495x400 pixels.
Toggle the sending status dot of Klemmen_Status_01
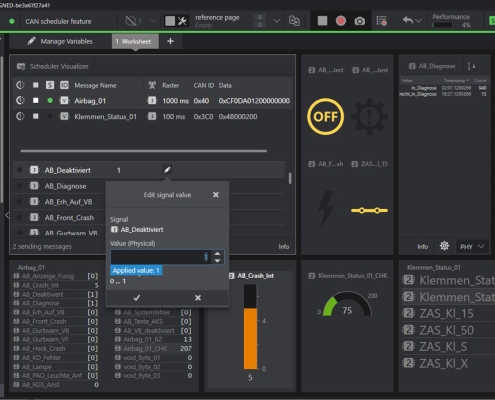50,116
